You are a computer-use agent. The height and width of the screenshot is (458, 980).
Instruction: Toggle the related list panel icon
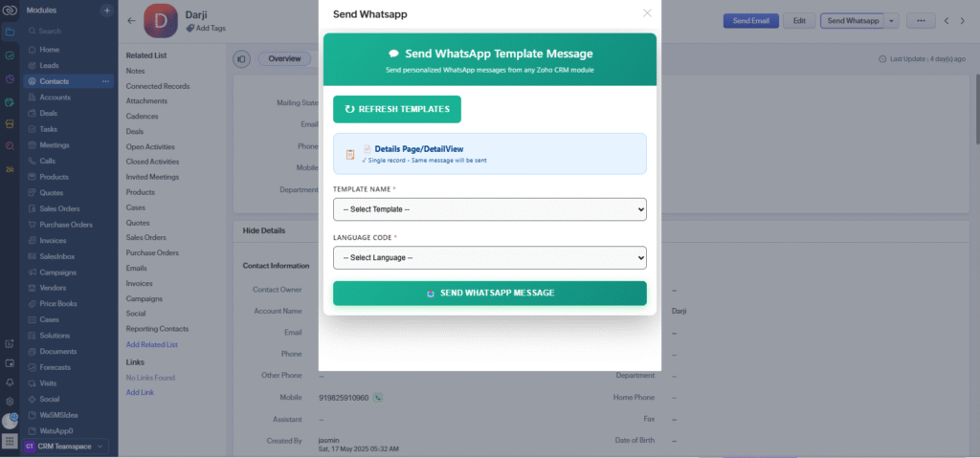(241, 59)
